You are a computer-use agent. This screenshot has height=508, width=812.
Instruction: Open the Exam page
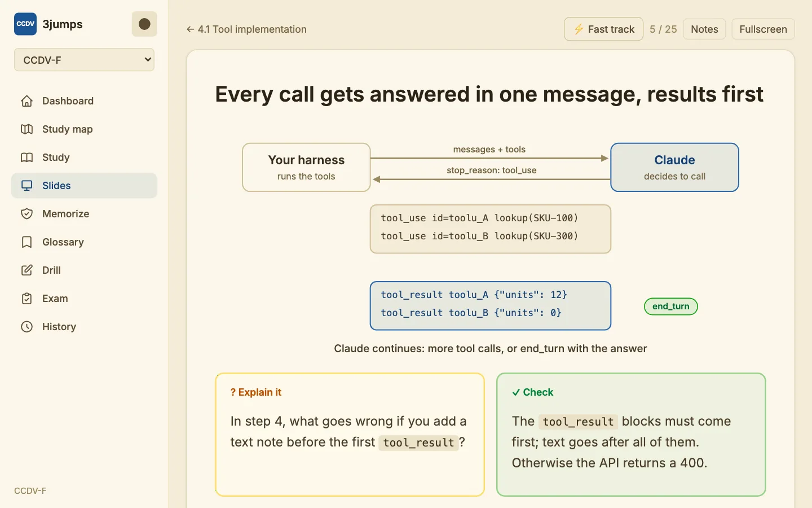[x=84, y=299]
